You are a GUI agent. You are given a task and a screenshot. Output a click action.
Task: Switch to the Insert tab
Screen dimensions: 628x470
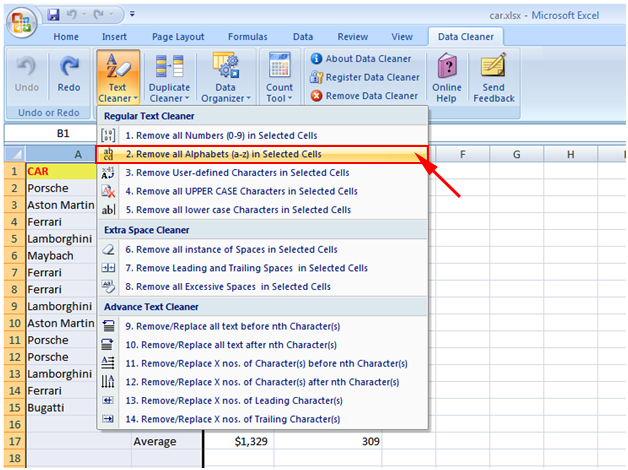coord(114,37)
